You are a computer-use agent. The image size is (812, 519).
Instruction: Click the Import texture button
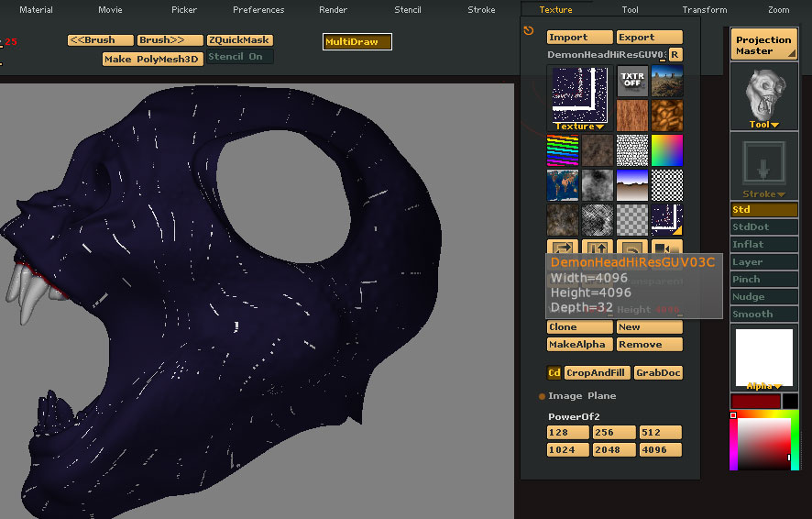click(x=580, y=38)
